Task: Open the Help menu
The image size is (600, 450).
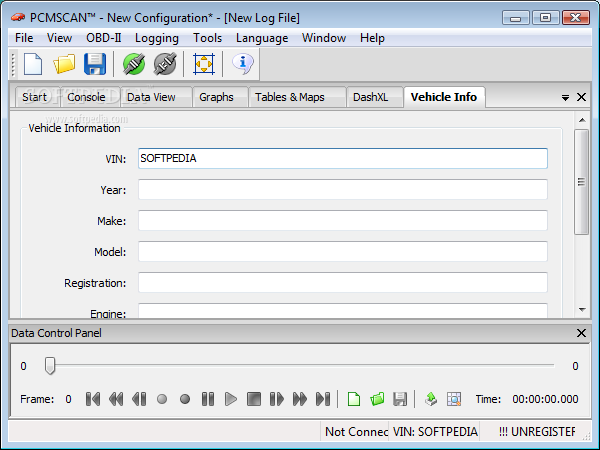Action: [372, 38]
